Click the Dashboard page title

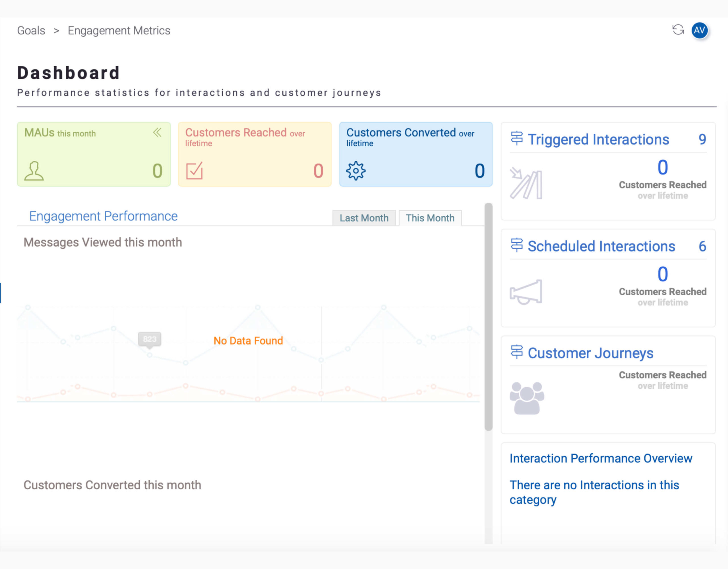68,72
